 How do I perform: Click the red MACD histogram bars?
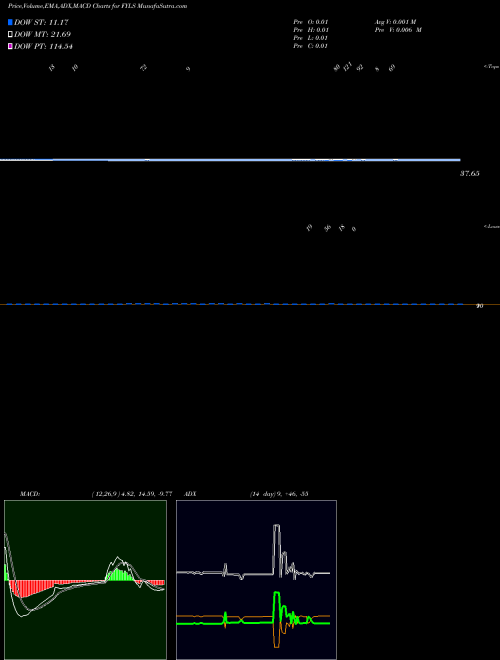pyautogui.click(x=32, y=588)
